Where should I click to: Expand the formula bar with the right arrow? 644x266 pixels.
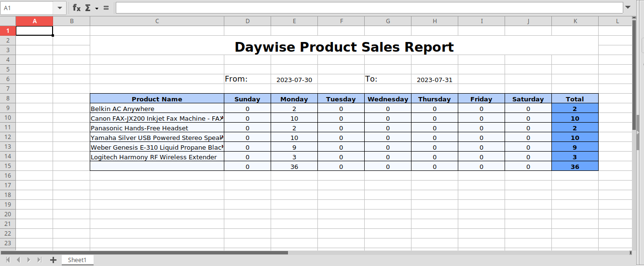click(x=628, y=8)
